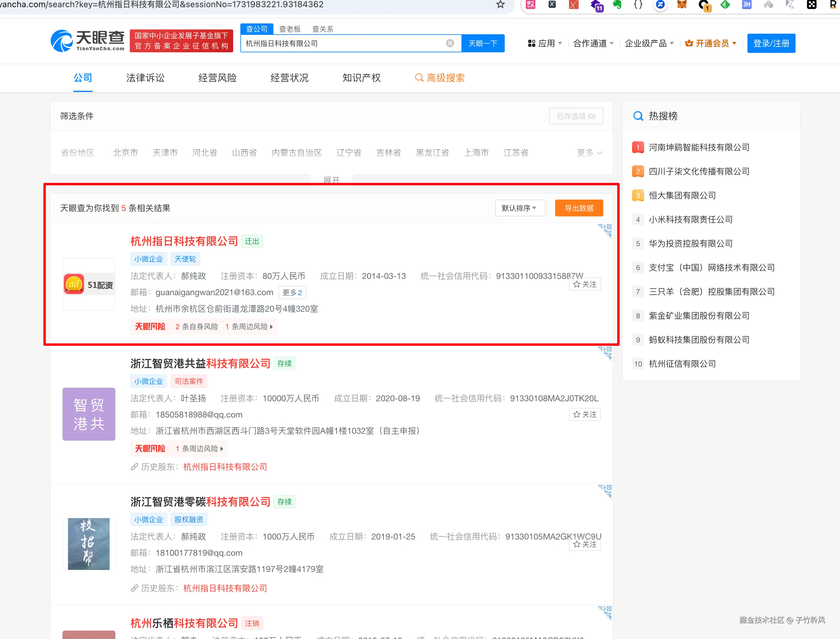Screen dimensions: 840x639
Task: Bookmark the page via address bar star
Action: (500, 5)
